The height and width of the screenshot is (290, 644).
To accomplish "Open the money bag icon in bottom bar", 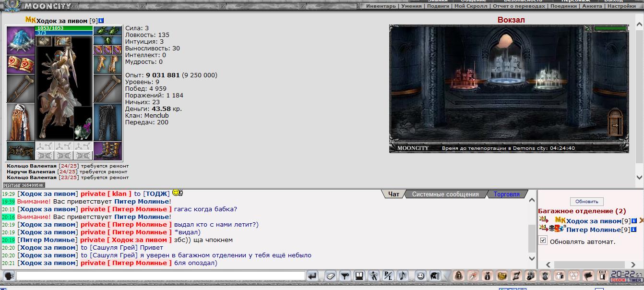I will (x=488, y=276).
